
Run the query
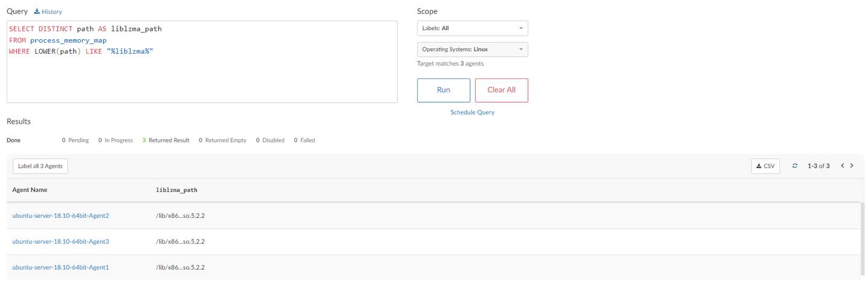443,90
